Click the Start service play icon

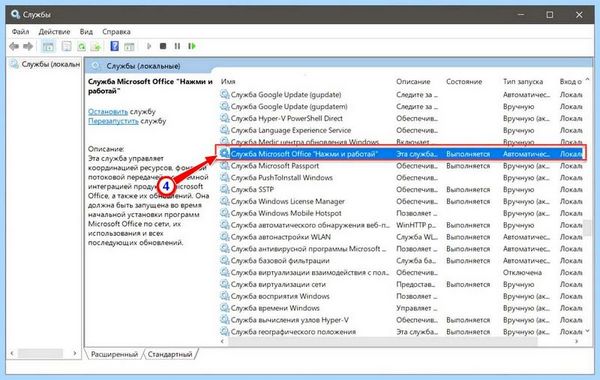149,46
